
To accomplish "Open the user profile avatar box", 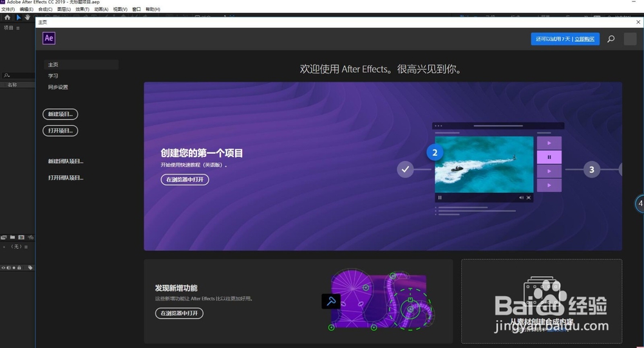I will [630, 39].
